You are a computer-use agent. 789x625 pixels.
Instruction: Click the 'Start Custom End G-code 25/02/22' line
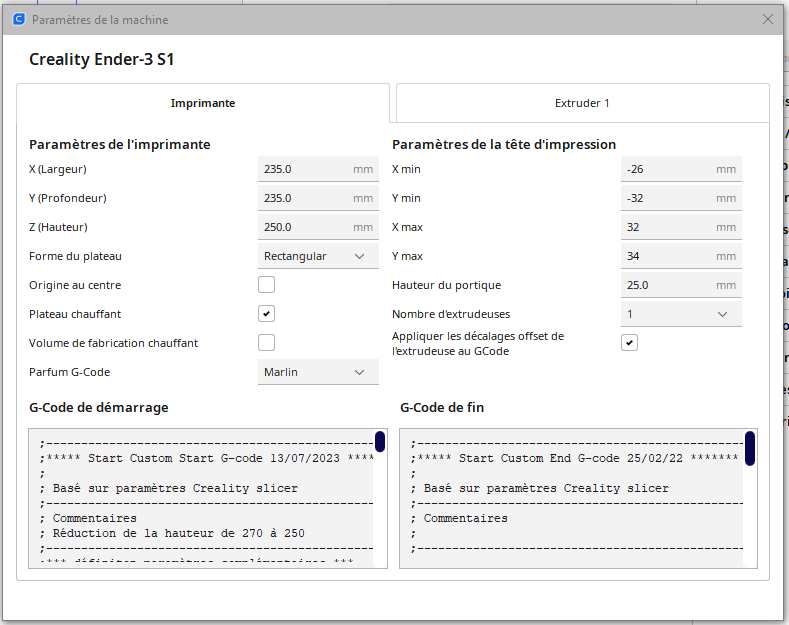click(574, 458)
